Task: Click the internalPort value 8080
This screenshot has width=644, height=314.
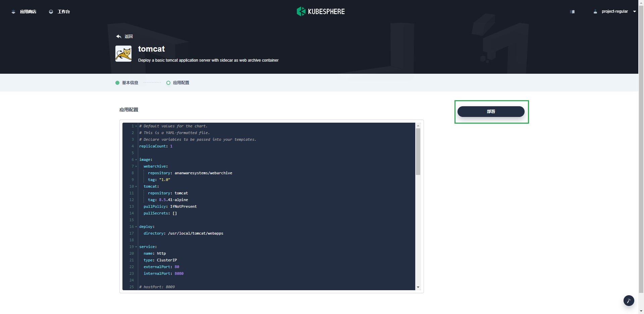Action: tap(179, 273)
